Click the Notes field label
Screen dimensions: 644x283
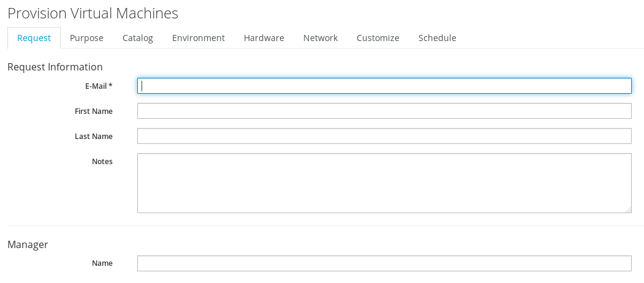pyautogui.click(x=102, y=161)
